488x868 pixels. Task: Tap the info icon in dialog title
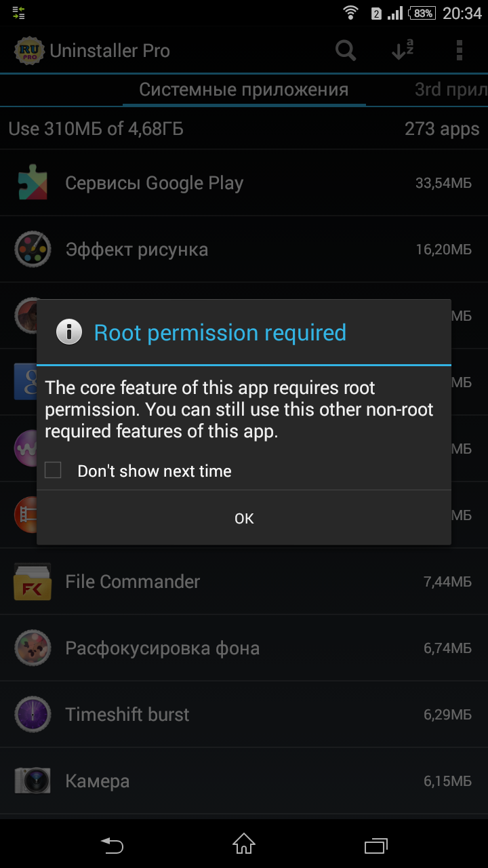click(69, 332)
